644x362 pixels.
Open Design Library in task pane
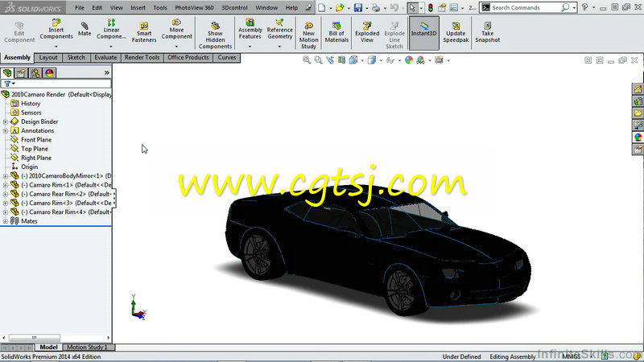tap(638, 101)
